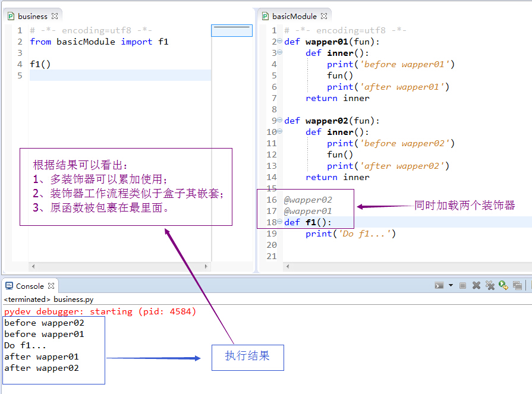Switch to the basicModule editor tab

pyautogui.click(x=294, y=16)
